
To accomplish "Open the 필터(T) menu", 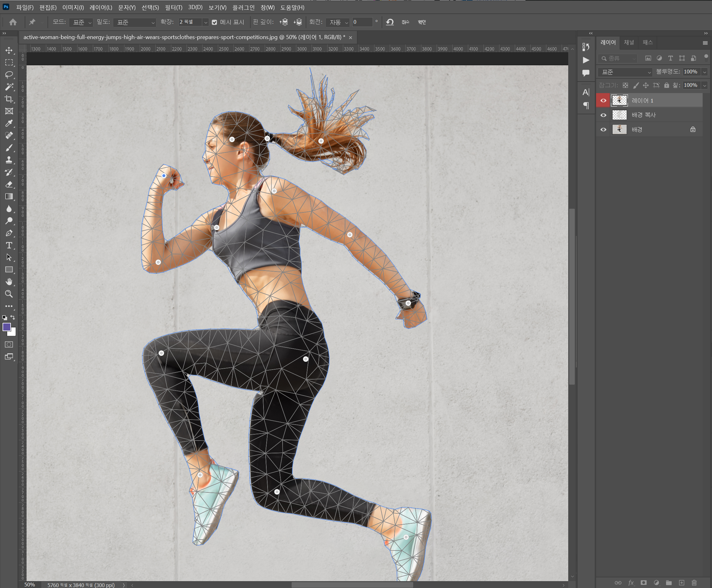I will (173, 7).
